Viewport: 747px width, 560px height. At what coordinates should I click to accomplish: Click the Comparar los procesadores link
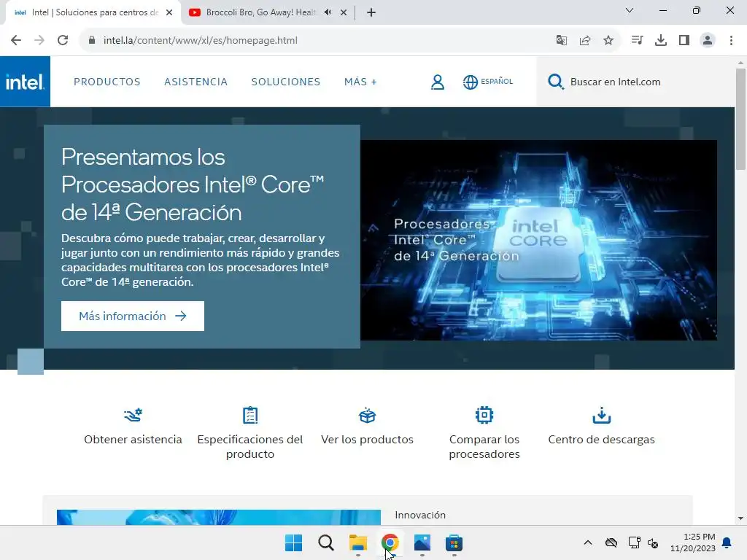pyautogui.click(x=484, y=447)
